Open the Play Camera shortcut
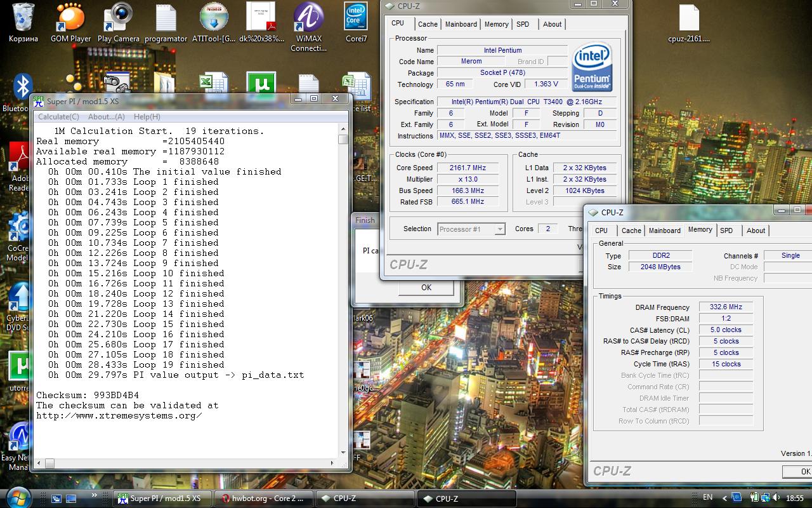Viewport: 812px width, 508px height. (x=119, y=22)
